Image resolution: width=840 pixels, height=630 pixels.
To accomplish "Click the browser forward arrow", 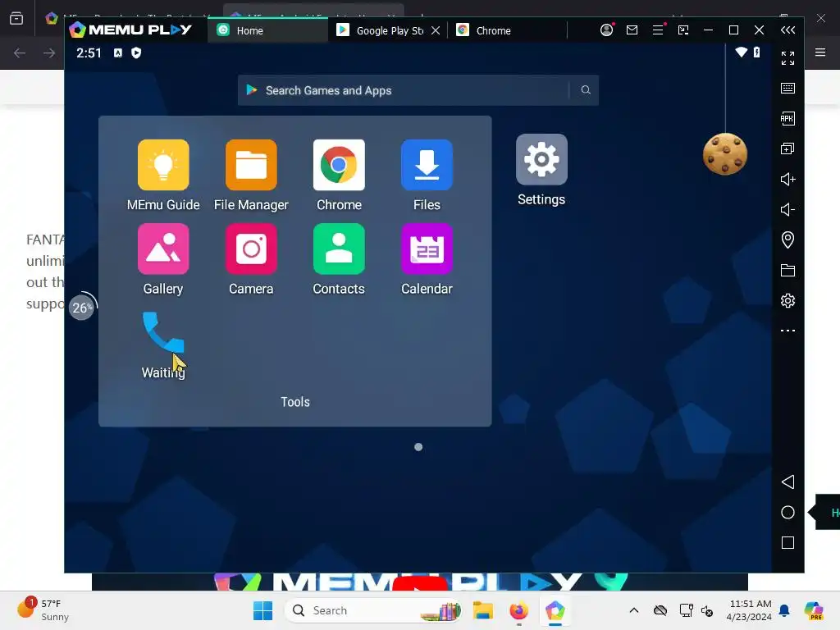I will pos(48,52).
